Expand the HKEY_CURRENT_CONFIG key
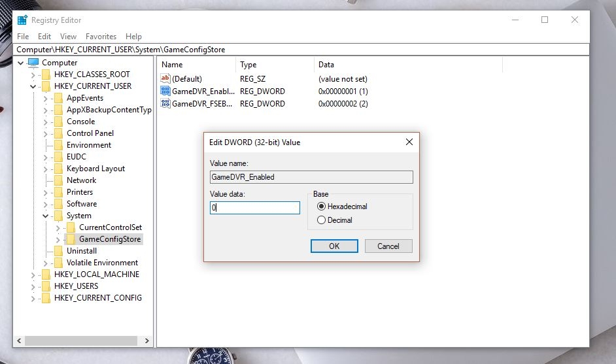The width and height of the screenshot is (616, 364). tap(33, 299)
